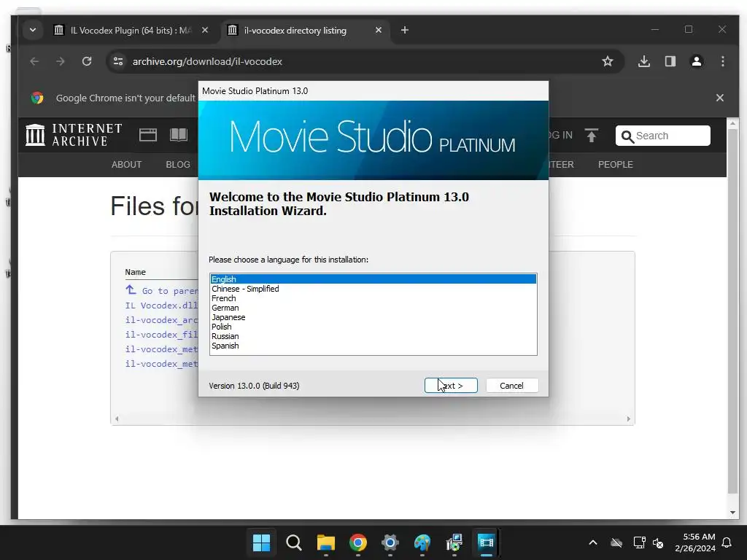This screenshot has height=560, width=747.
Task: Open installer setup icon in taskbar
Action: [454, 542]
